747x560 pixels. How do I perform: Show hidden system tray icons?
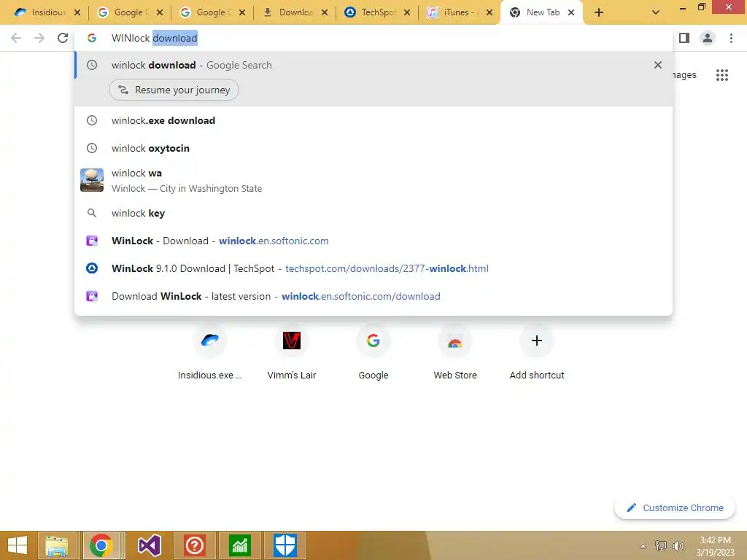[643, 546]
